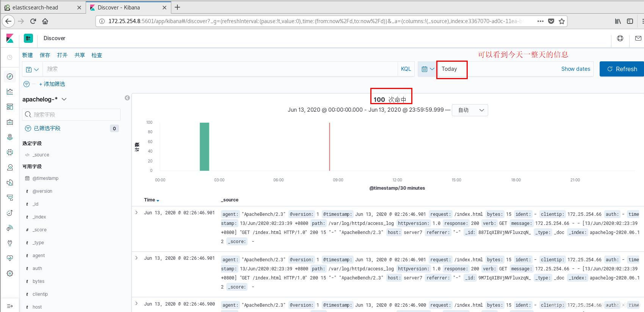
Task: Select _index field in list
Action: pyautogui.click(x=39, y=217)
